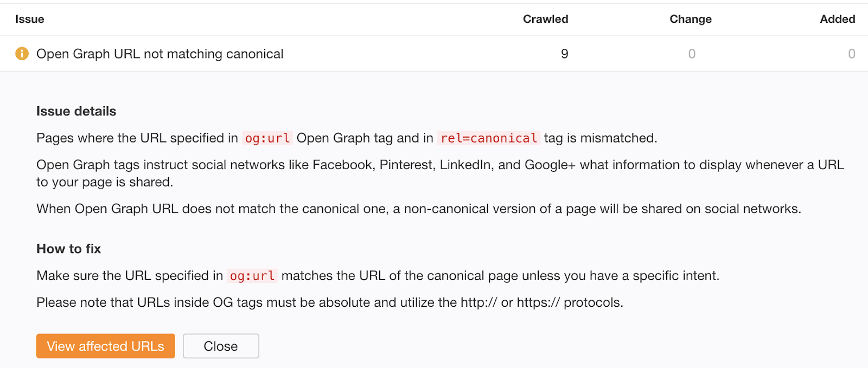868x368 pixels.
Task: Collapse the Open Graph URL issue row
Action: coord(159,54)
